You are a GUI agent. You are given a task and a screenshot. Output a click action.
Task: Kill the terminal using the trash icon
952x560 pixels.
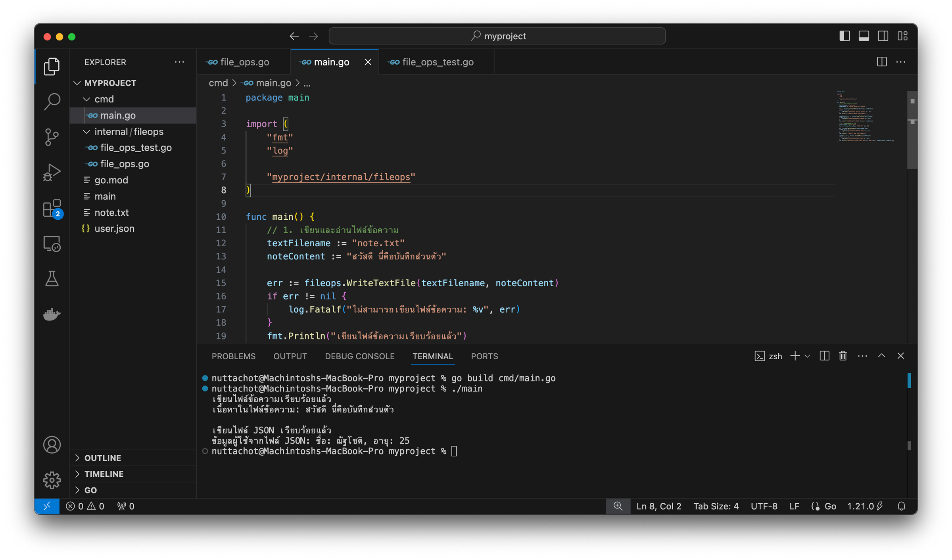click(x=843, y=356)
